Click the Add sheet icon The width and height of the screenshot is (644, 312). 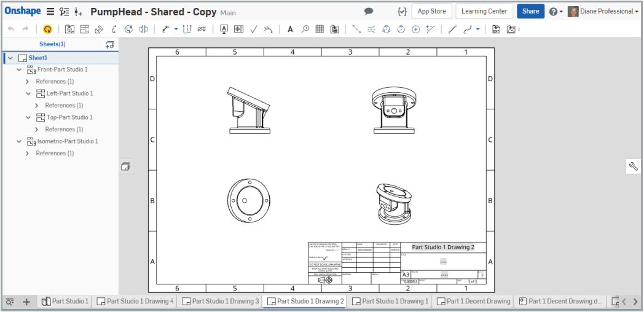(110, 44)
